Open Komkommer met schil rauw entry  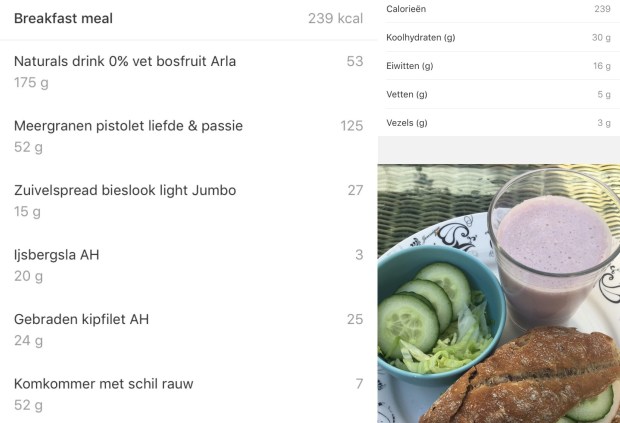click(x=188, y=394)
